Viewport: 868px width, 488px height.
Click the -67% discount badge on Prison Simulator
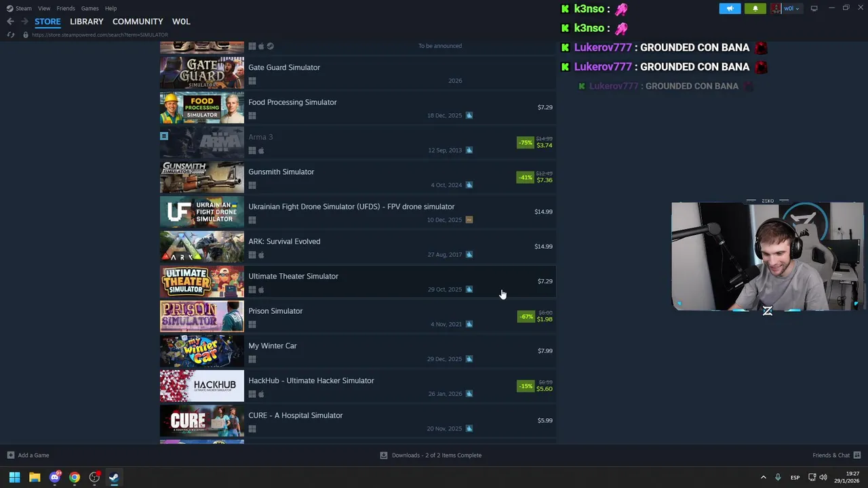click(526, 317)
